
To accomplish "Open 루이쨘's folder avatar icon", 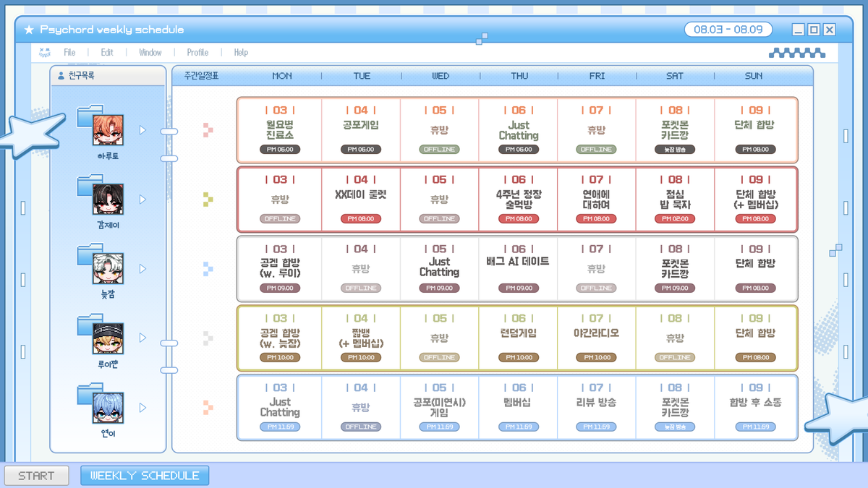I will [x=100, y=333].
